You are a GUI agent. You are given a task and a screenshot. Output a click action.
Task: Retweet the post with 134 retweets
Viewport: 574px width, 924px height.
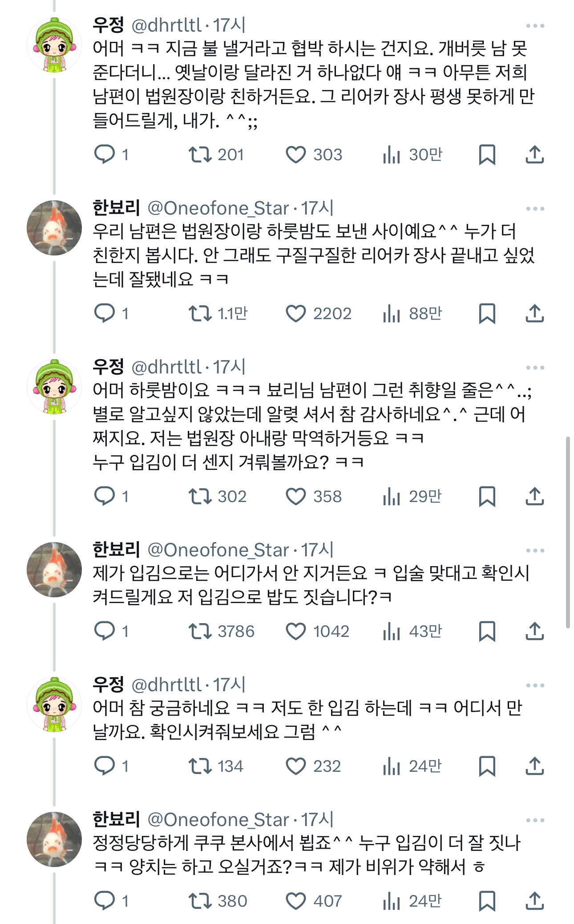pyautogui.click(x=200, y=766)
